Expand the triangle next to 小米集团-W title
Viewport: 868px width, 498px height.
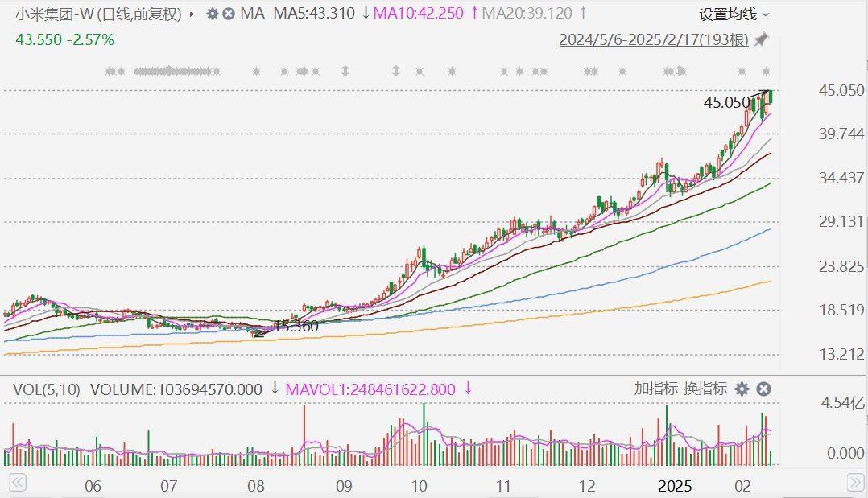[192, 14]
